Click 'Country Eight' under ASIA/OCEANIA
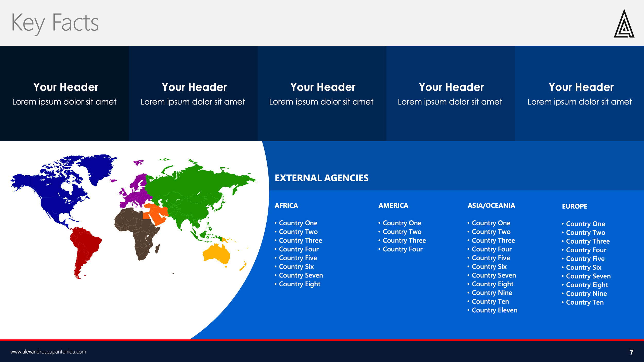Screen dimensions: 644x362 point(493,284)
